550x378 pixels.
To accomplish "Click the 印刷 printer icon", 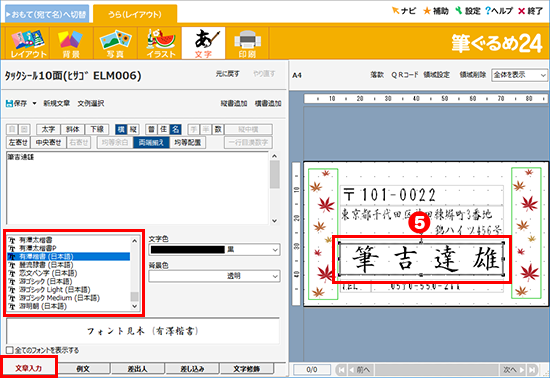I will point(247,43).
